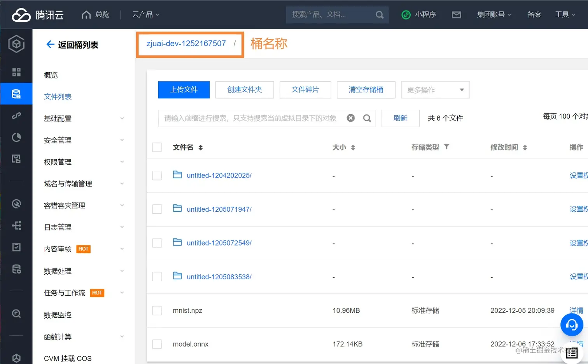Click the 上传文件 button
This screenshot has width=588, height=364.
point(184,90)
